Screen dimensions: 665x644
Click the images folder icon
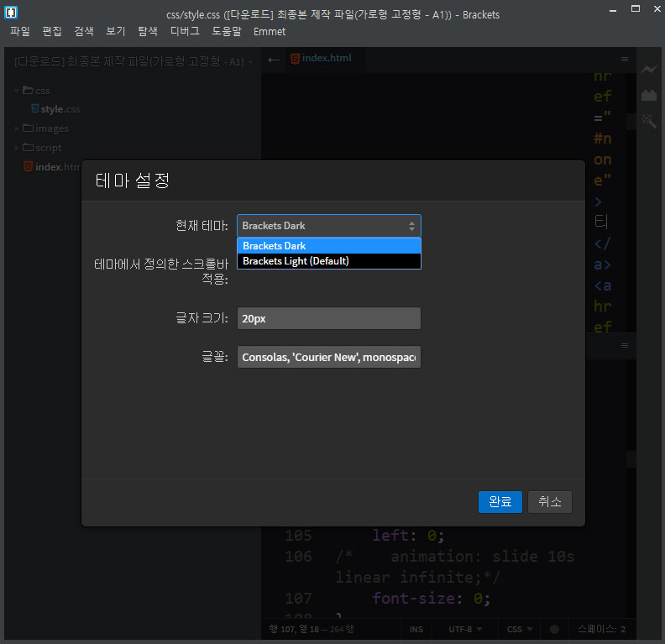(x=28, y=128)
